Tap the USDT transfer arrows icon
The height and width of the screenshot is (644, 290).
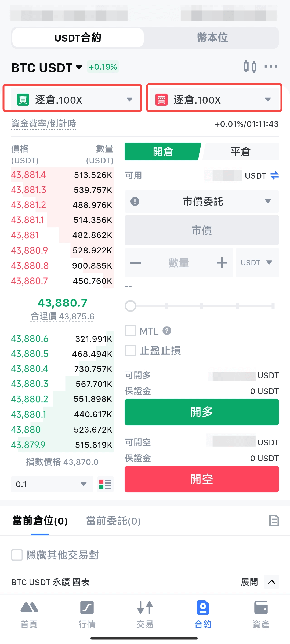coord(274,176)
